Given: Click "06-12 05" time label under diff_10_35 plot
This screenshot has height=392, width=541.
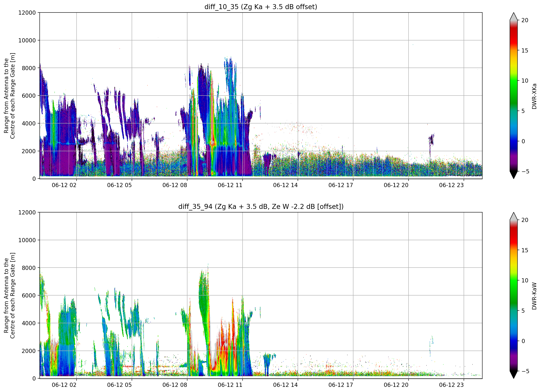Looking at the screenshot, I should (x=120, y=185).
